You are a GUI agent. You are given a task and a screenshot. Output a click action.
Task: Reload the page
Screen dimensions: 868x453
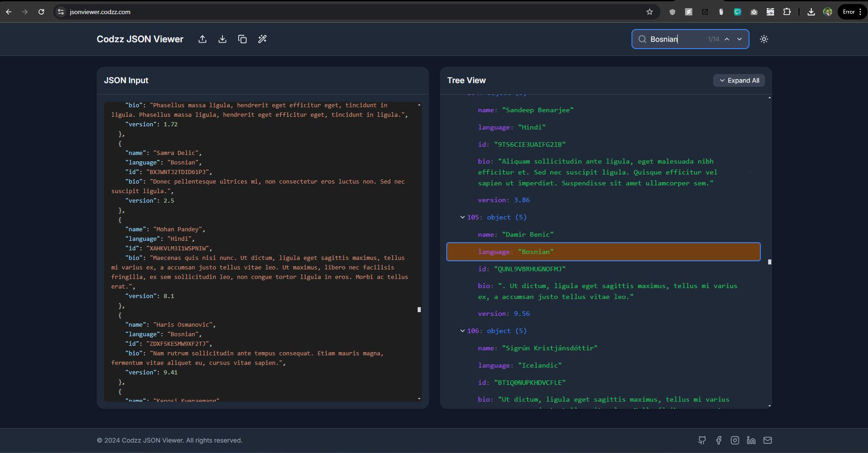click(x=41, y=12)
